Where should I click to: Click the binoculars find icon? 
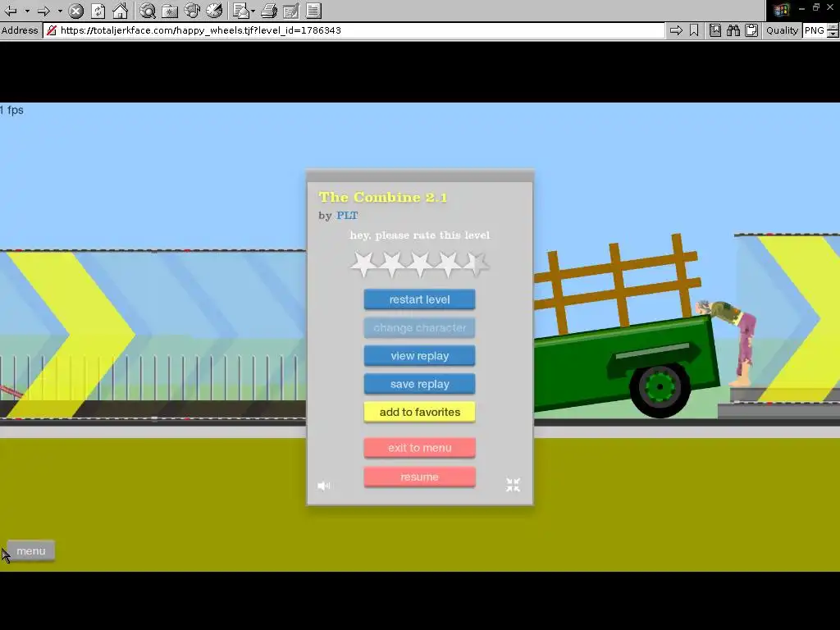pyautogui.click(x=733, y=30)
